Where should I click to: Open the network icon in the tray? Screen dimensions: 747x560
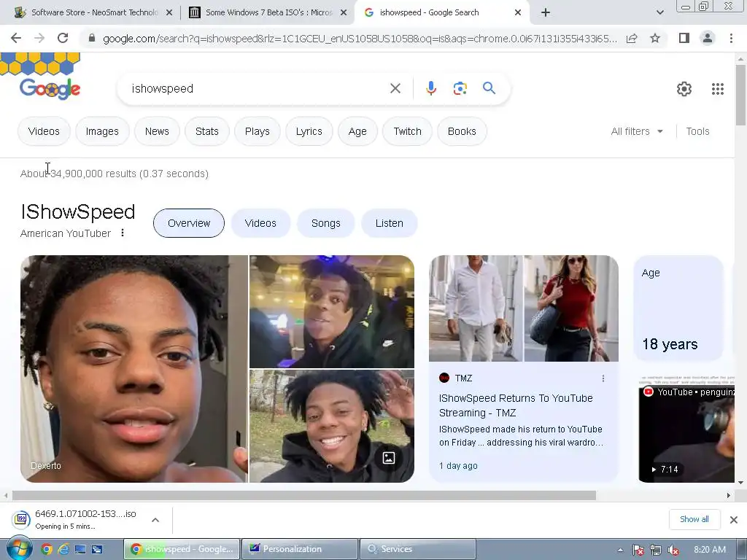tap(656, 550)
